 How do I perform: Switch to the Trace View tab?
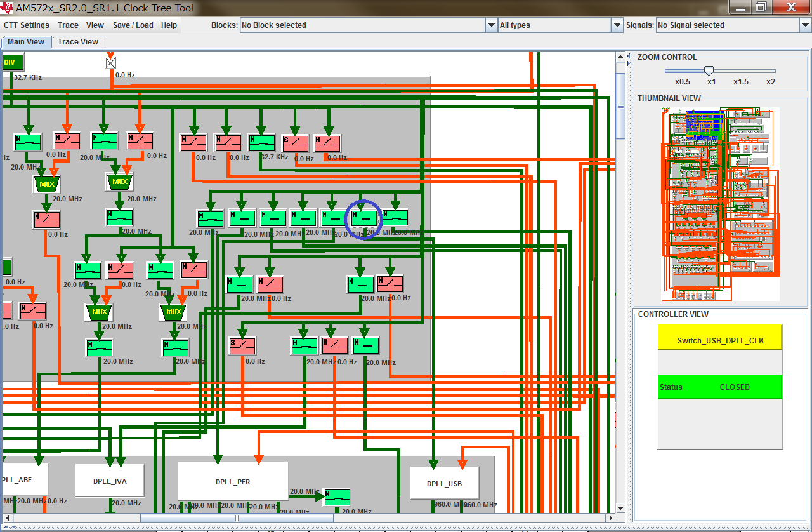coord(78,42)
